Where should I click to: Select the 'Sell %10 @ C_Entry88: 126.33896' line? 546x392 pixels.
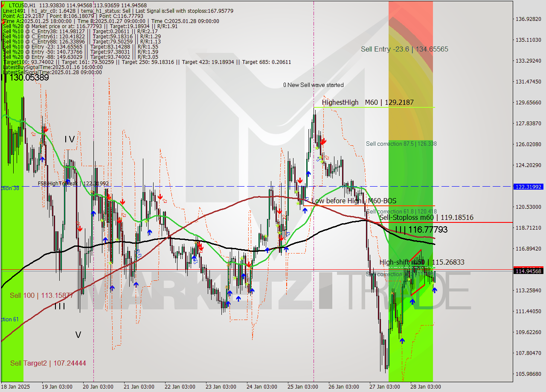point(81,41)
